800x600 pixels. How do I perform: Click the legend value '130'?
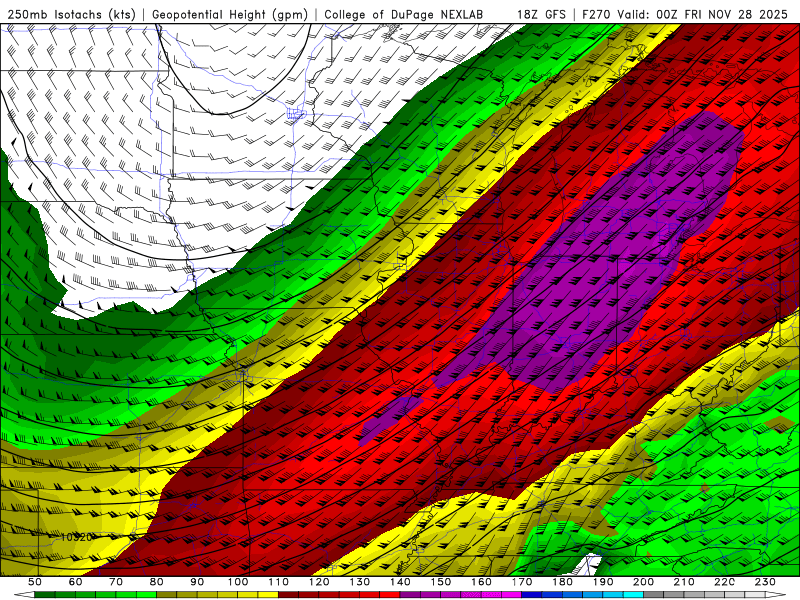360,582
